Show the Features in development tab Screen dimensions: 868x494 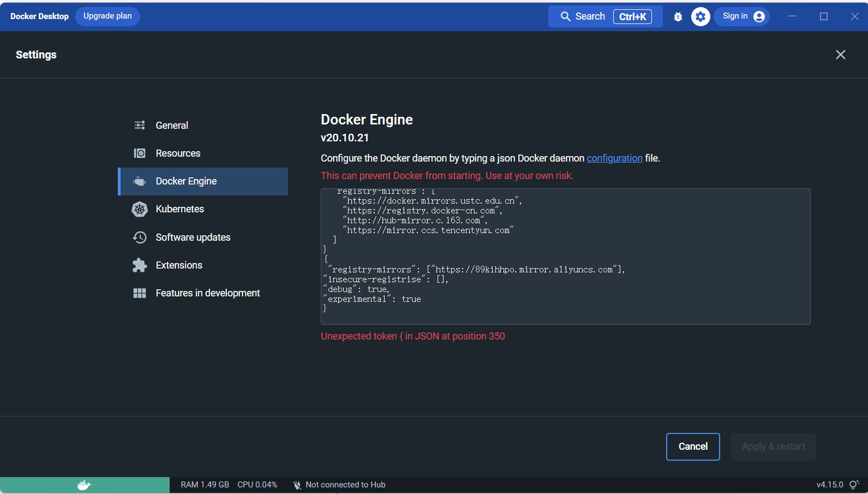pos(203,293)
